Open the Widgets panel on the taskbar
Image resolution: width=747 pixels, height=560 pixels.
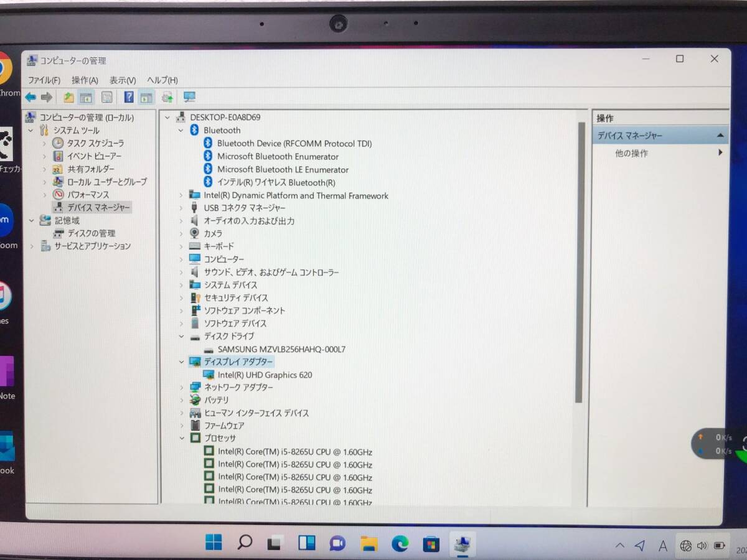tap(306, 543)
